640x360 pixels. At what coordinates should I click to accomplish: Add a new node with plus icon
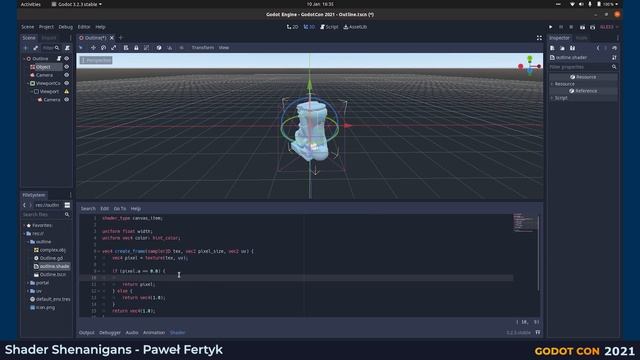click(25, 48)
